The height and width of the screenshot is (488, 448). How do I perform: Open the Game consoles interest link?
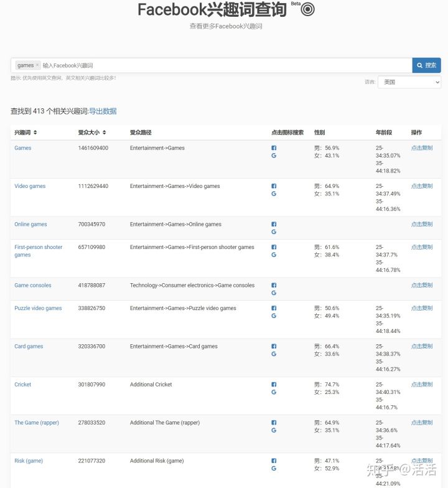coord(32,285)
